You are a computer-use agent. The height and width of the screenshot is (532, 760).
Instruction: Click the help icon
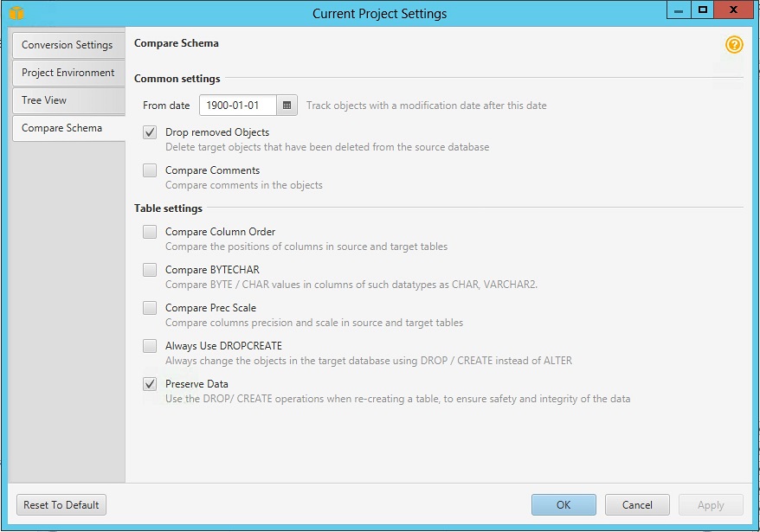[x=733, y=44]
